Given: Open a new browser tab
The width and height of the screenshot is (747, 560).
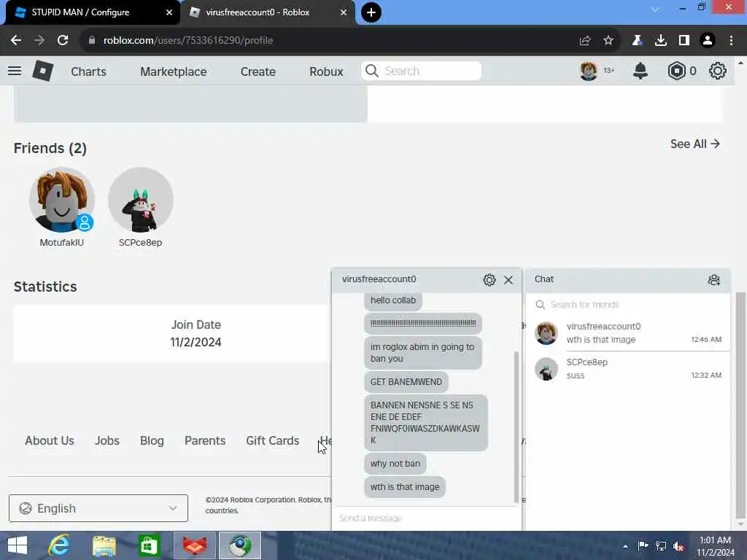Looking at the screenshot, I should tap(371, 12).
